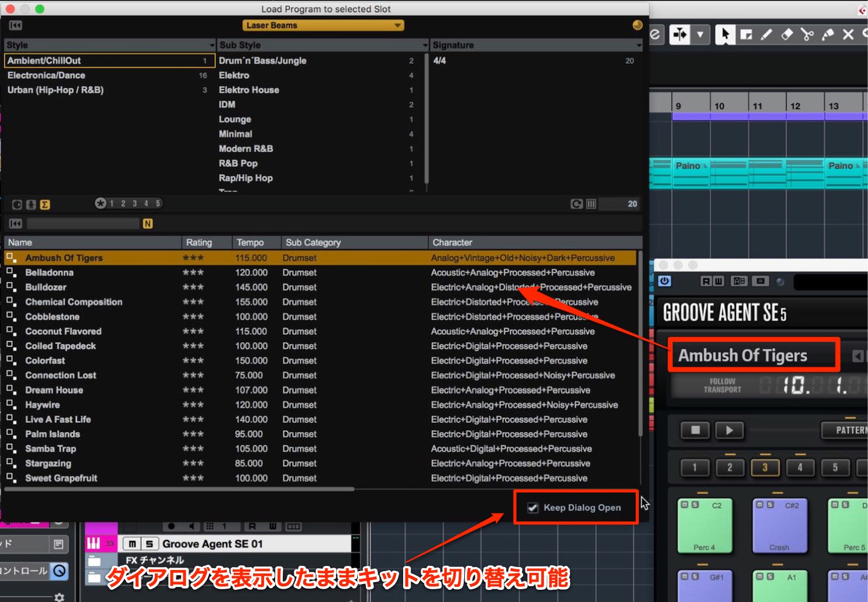Screen dimensions: 868x602
Task: Click the top reset filters rewind icon
Action: pos(16,25)
